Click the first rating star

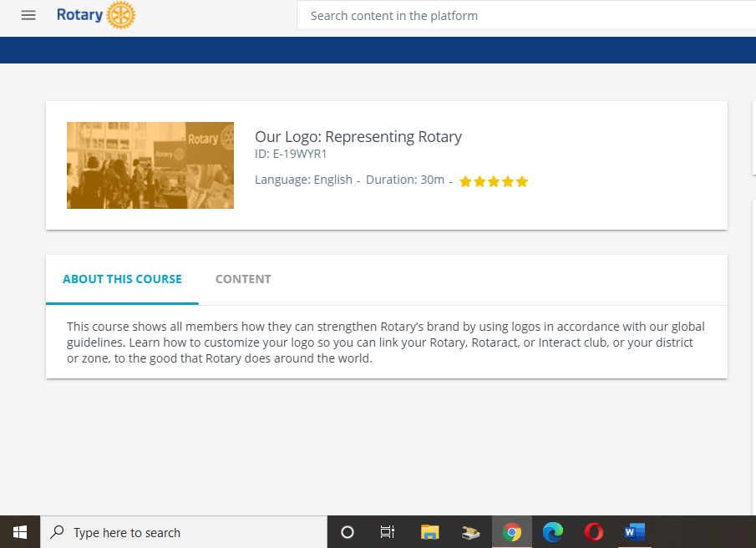tap(465, 181)
